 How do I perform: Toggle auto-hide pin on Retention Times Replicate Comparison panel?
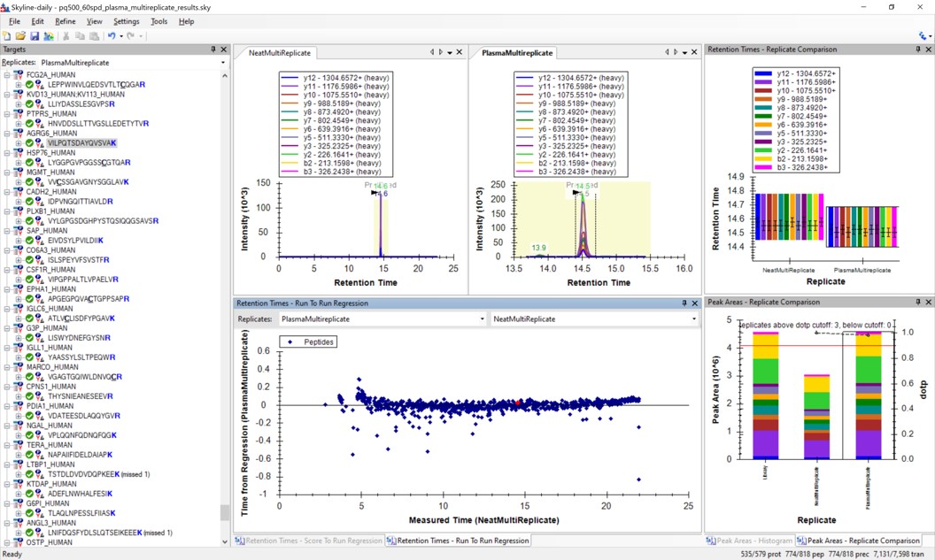tap(917, 50)
